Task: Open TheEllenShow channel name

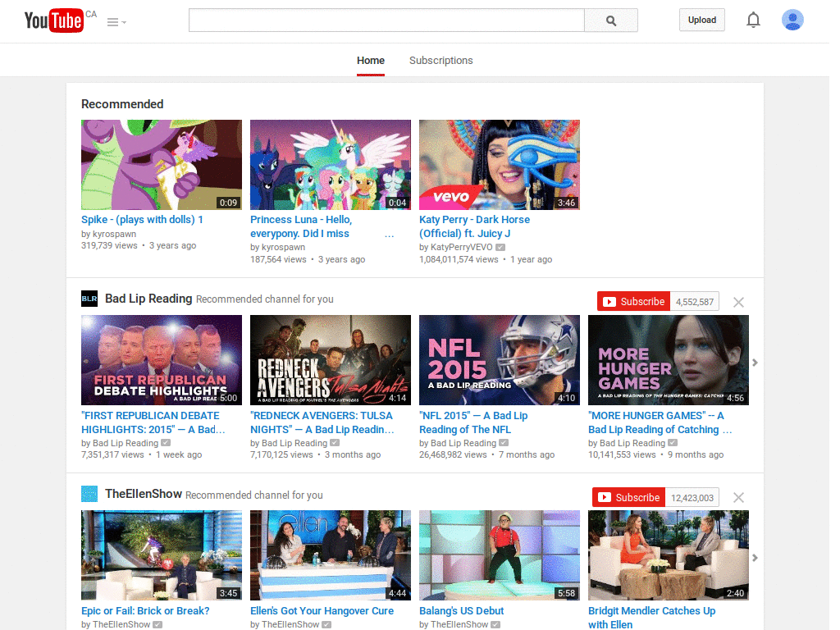Action: coord(144,494)
